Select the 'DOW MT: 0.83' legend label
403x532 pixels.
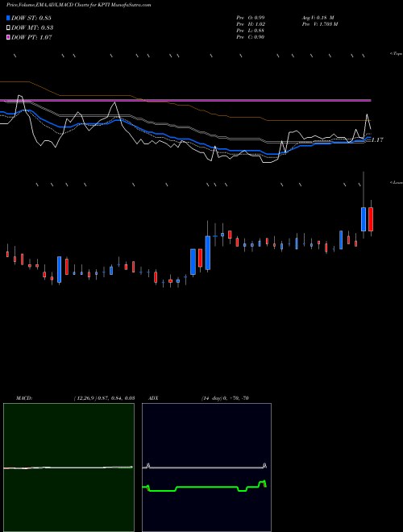pos(32,28)
